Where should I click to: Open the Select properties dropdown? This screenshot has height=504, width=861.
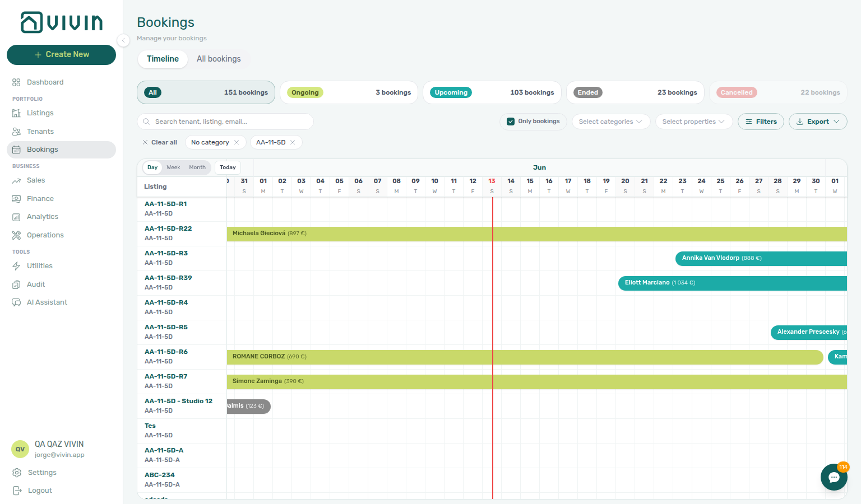694,122
